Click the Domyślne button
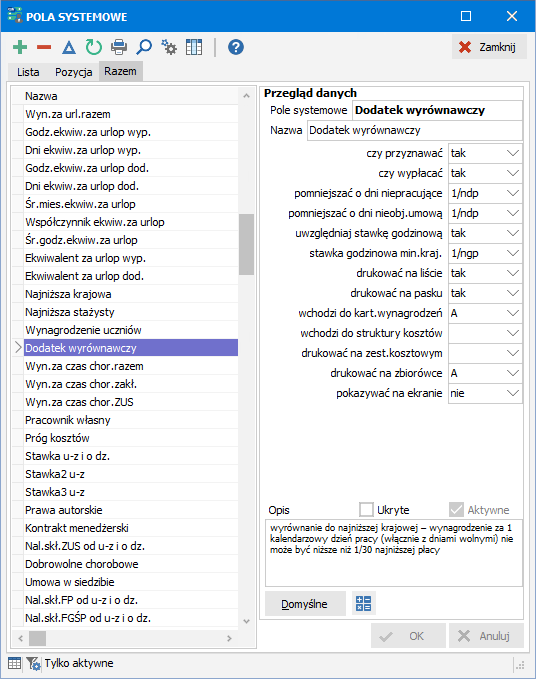The image size is (538, 679). point(305,604)
